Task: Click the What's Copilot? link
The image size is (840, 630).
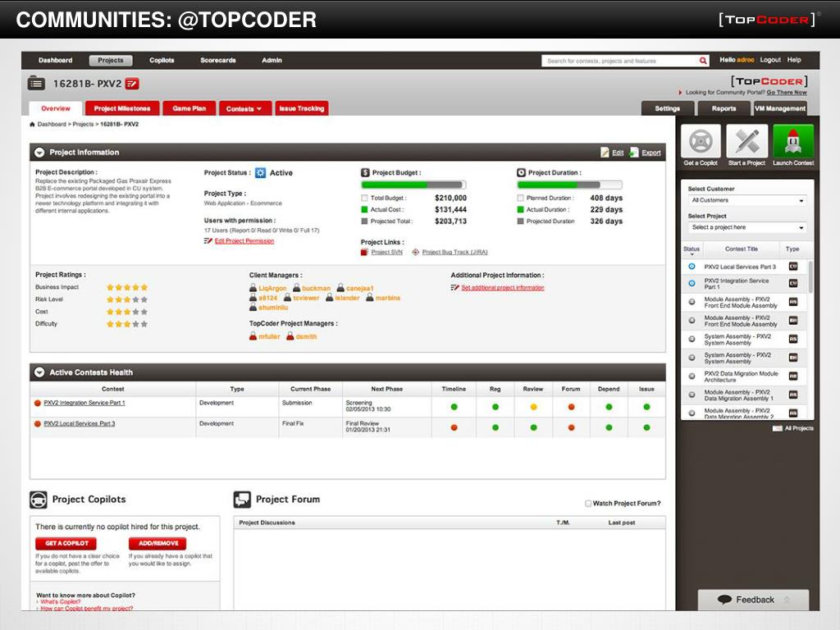Action: point(60,601)
